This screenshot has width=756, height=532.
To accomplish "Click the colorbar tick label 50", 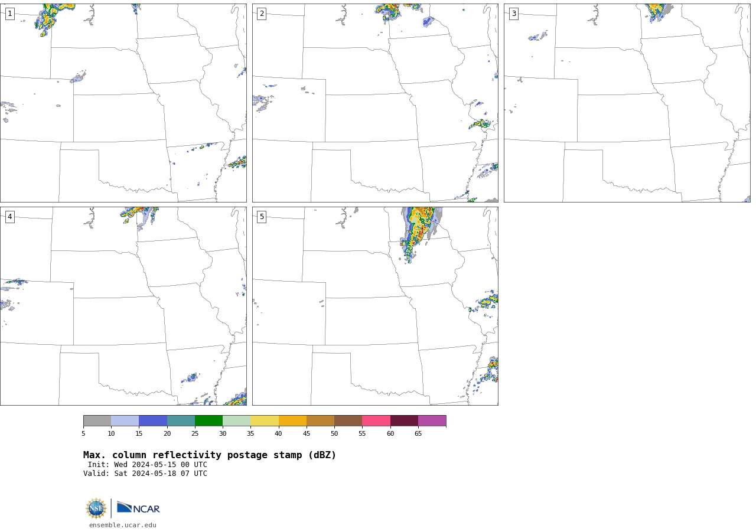I will [334, 434].
